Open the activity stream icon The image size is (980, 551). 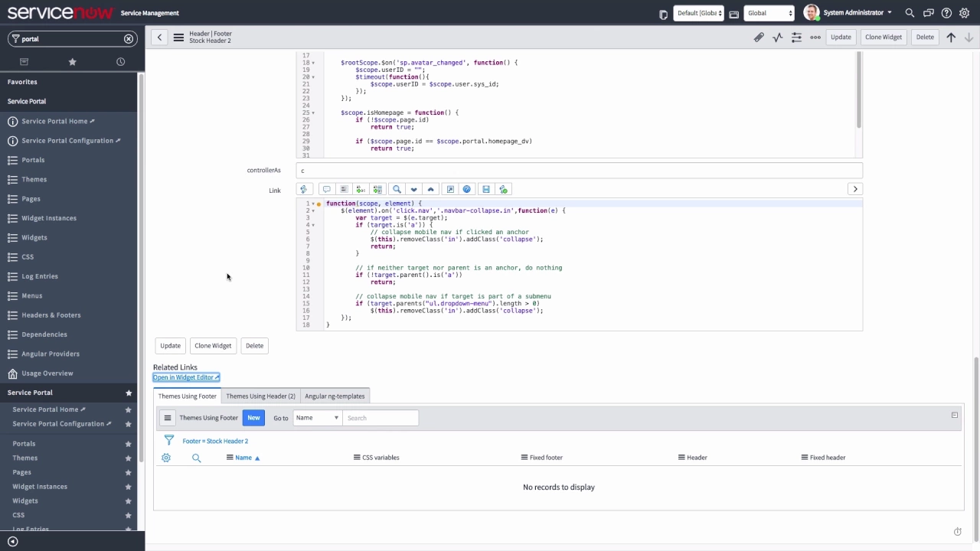pyautogui.click(x=777, y=37)
